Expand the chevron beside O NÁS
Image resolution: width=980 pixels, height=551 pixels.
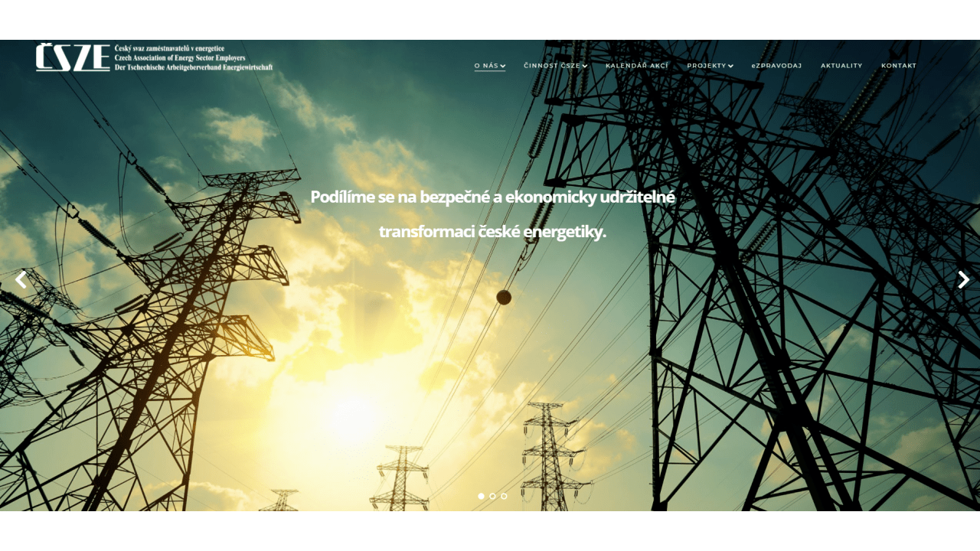point(503,66)
